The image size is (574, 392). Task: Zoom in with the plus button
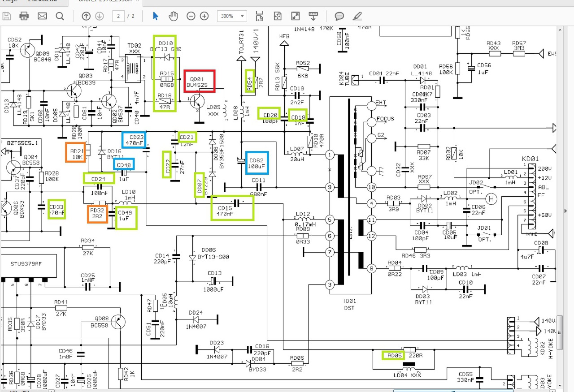point(204,16)
